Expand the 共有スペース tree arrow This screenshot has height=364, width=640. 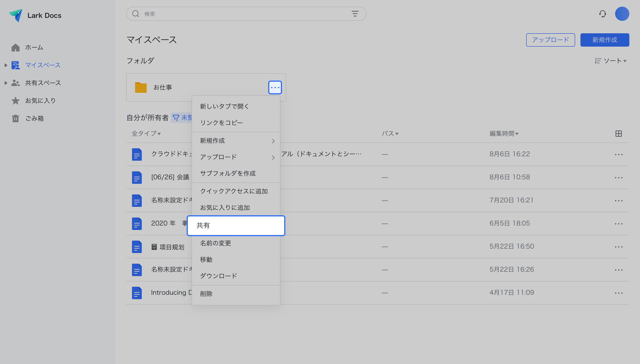[6, 83]
